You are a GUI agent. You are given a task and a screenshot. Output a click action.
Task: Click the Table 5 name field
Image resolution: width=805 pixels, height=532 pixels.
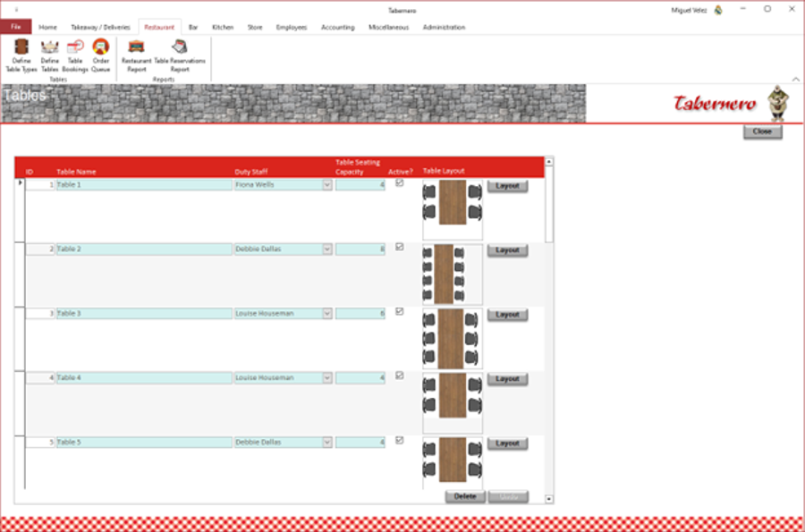[144, 443]
